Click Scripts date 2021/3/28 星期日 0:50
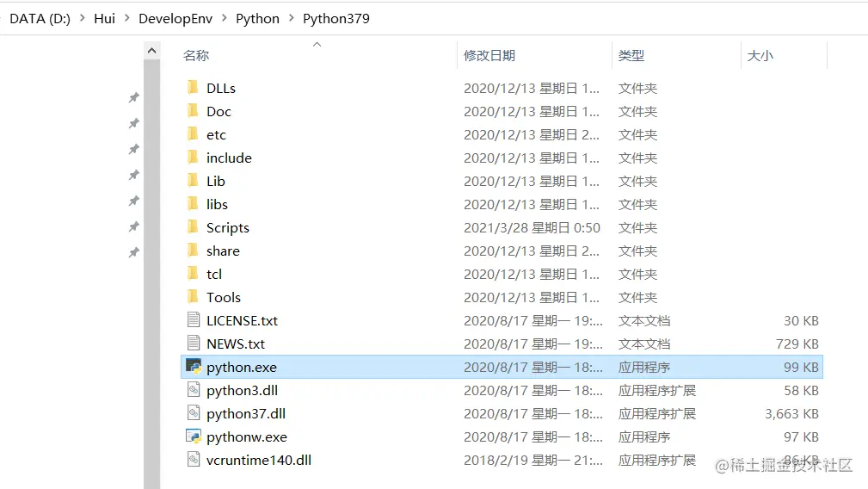 click(x=532, y=227)
